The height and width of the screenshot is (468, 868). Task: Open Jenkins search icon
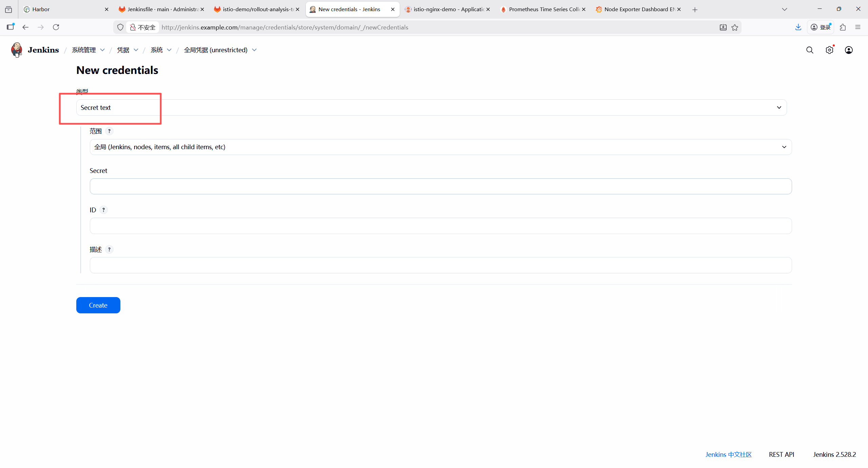(810, 50)
